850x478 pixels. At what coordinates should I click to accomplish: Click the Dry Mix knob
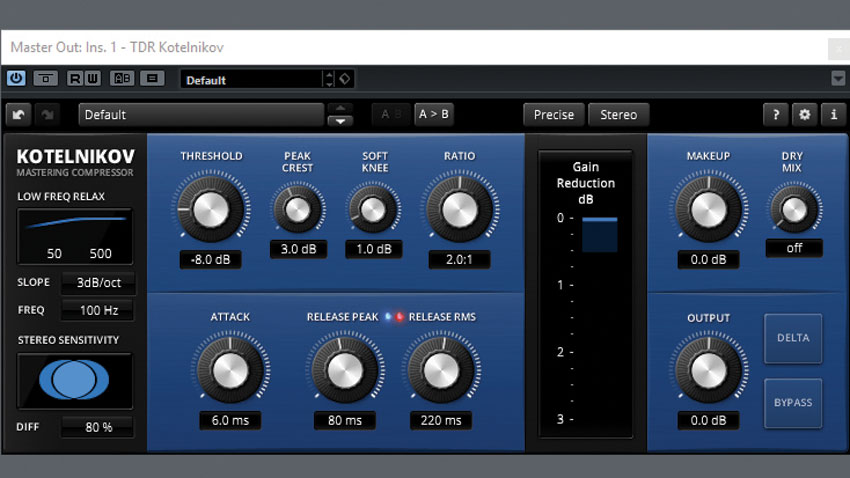pos(795,210)
